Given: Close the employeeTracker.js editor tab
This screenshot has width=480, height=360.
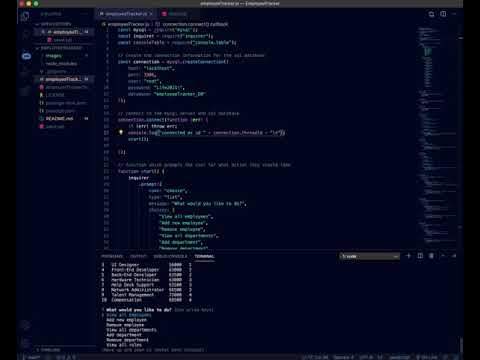Looking at the screenshot, I should tap(151, 14).
